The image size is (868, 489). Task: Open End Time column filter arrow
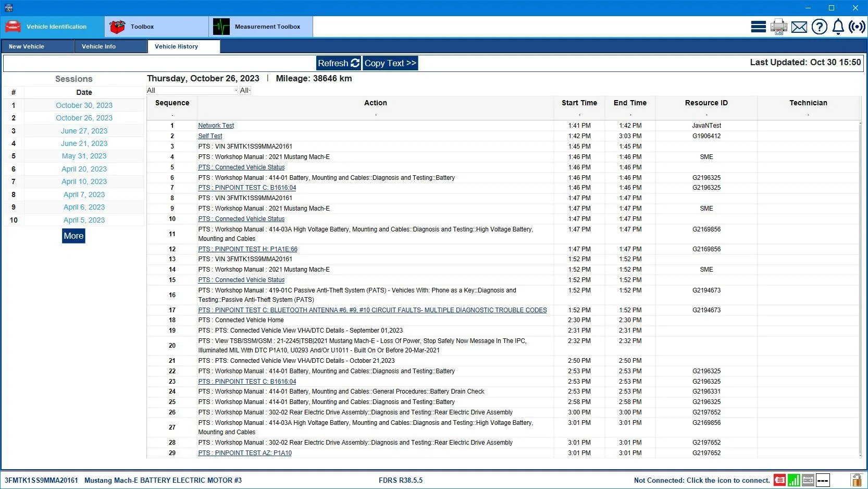tap(630, 115)
